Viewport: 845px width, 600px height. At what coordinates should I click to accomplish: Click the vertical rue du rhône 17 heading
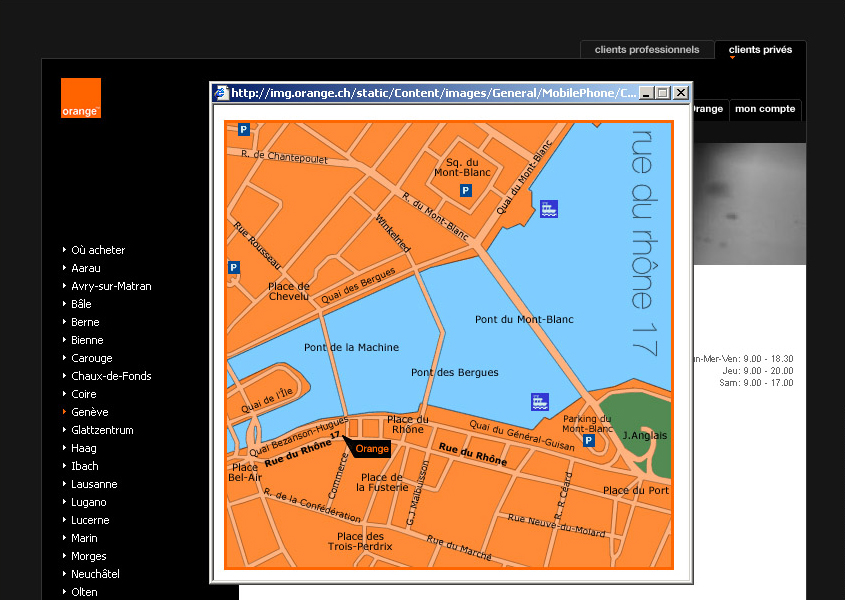point(643,242)
